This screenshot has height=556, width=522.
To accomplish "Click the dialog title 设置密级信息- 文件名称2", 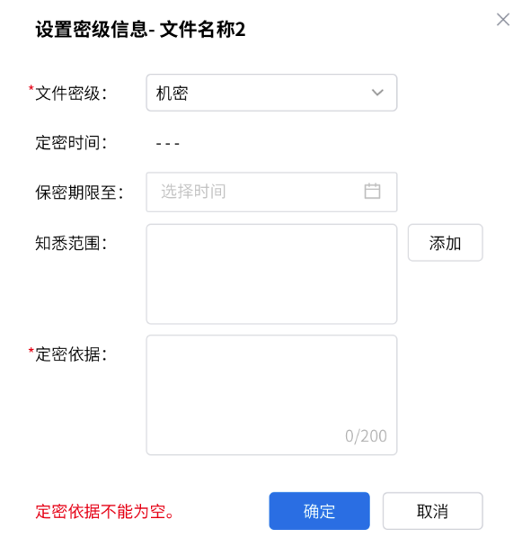I will [x=140, y=29].
